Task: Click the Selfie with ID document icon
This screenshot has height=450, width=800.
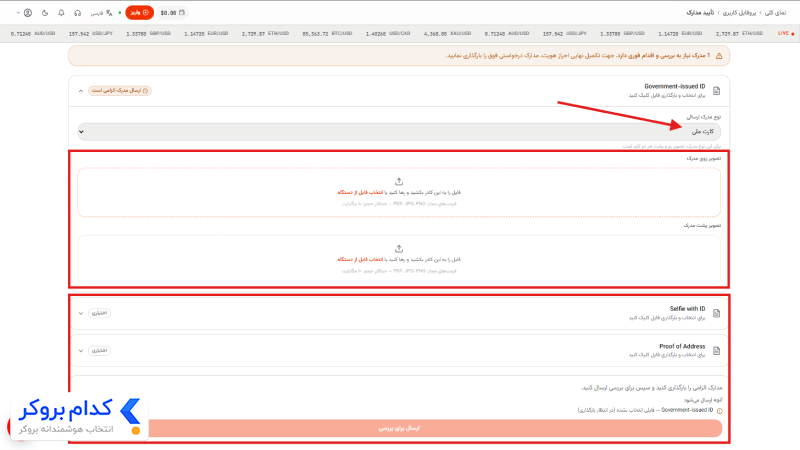Action: [716, 313]
